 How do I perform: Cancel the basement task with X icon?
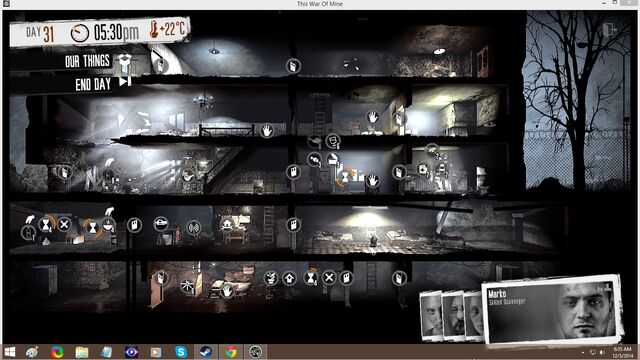[329, 278]
